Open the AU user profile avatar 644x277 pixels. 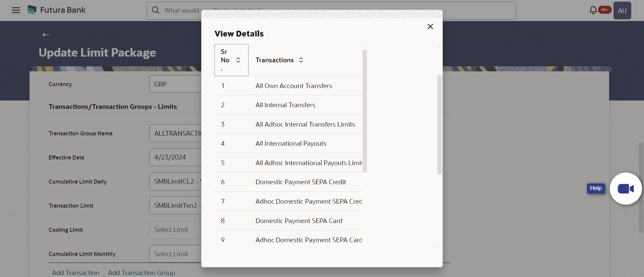pos(622,10)
